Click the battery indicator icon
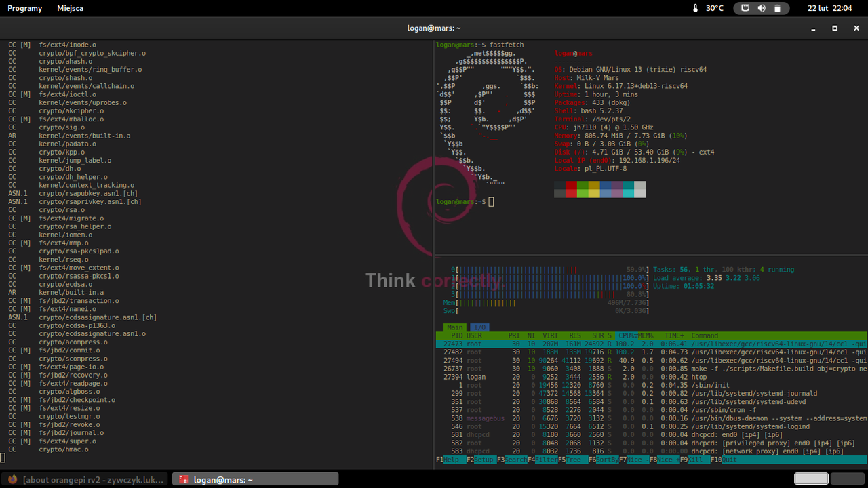Screen dimensions: 868x488 tap(777, 8)
